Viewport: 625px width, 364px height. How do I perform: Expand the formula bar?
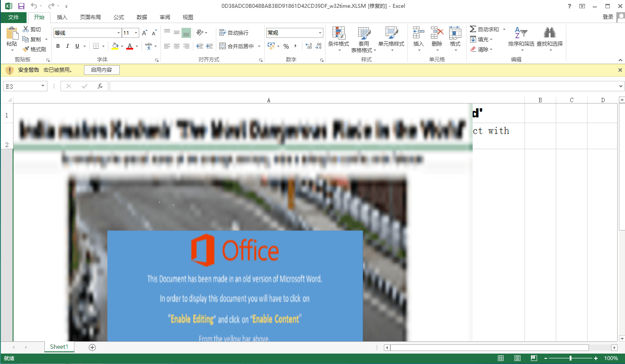(621, 86)
